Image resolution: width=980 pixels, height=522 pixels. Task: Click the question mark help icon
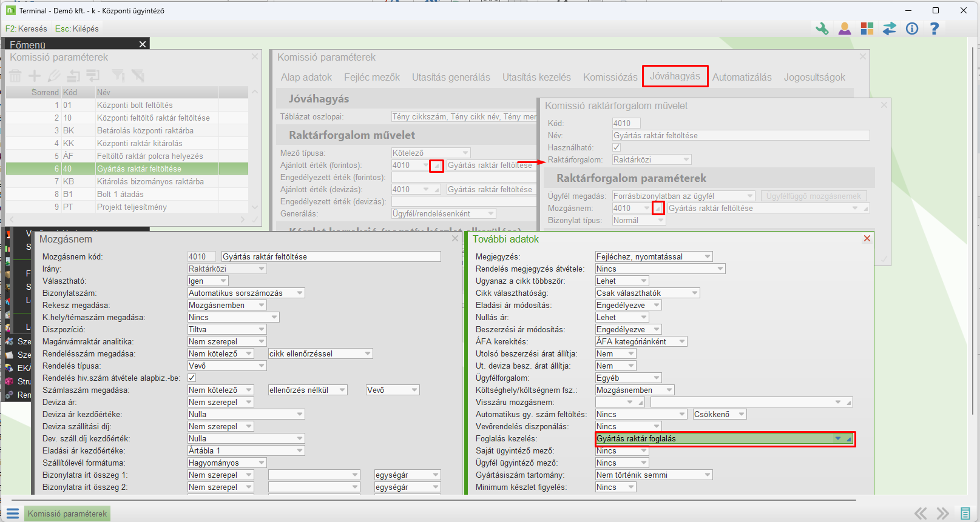tap(934, 28)
